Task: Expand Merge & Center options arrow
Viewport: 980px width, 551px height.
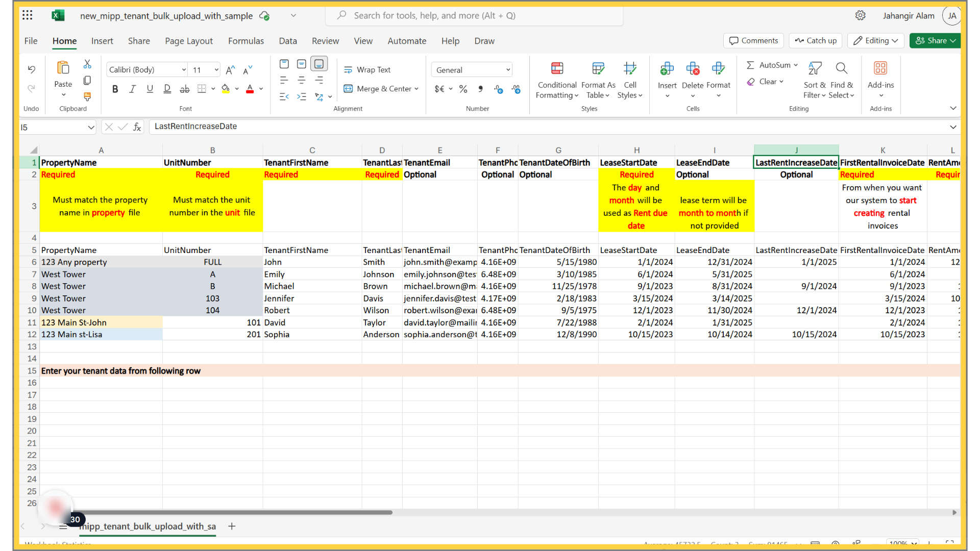Action: point(417,89)
